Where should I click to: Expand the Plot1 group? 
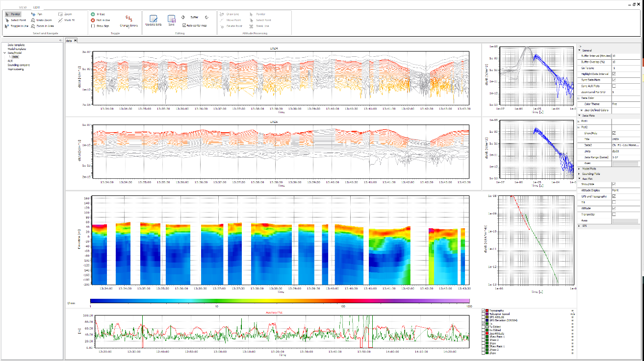pos(579,121)
